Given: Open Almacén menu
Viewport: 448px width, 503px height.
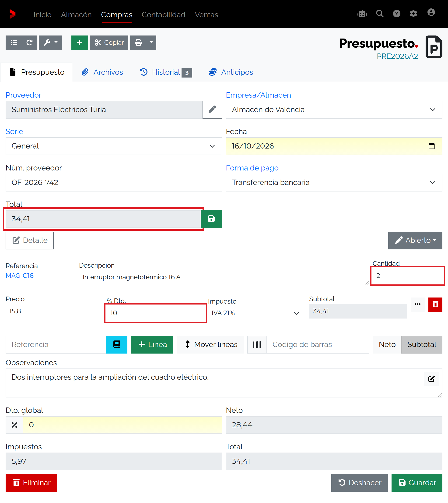Looking at the screenshot, I should (x=76, y=15).
